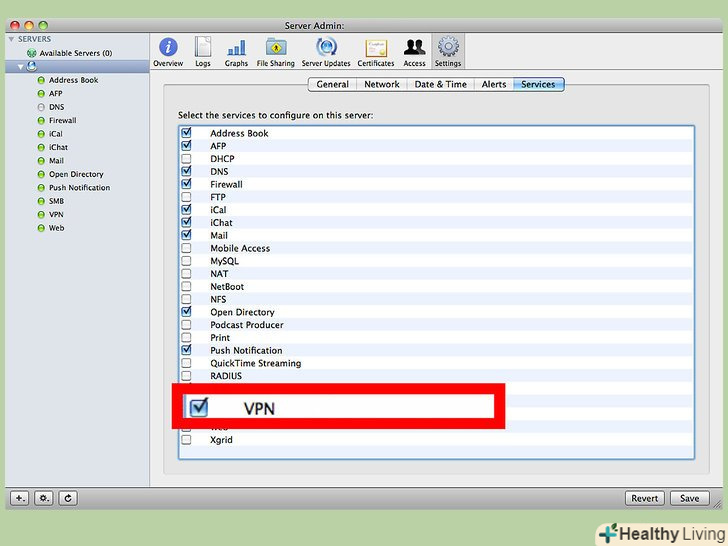
Task: Enable the Podcast Producer checkbox
Action: click(x=186, y=325)
